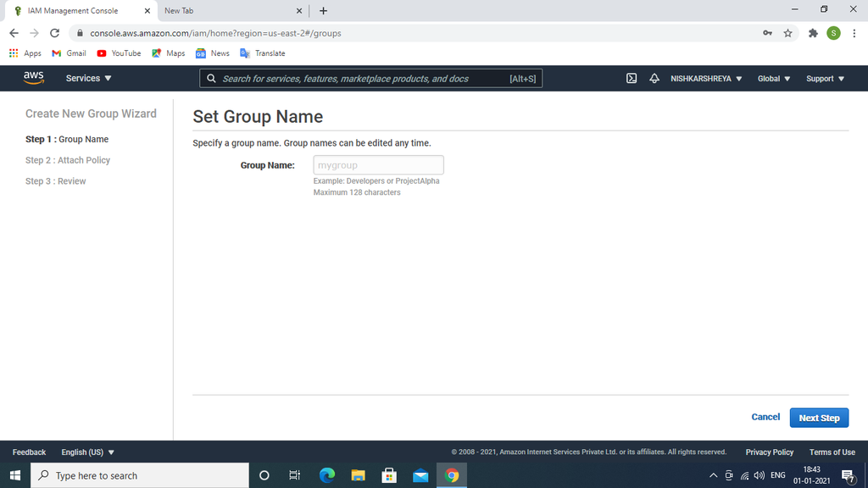Image resolution: width=868 pixels, height=488 pixels.
Task: Reload the current page
Action: [53, 32]
